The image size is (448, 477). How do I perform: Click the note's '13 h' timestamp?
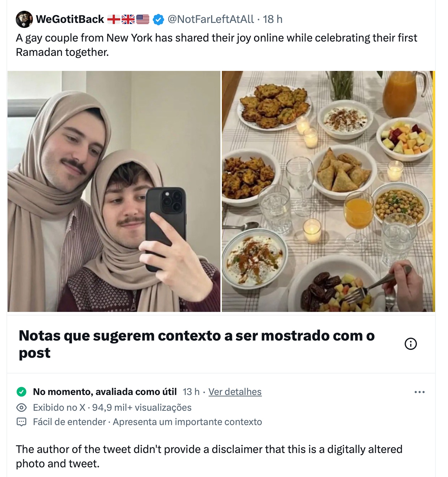click(191, 392)
